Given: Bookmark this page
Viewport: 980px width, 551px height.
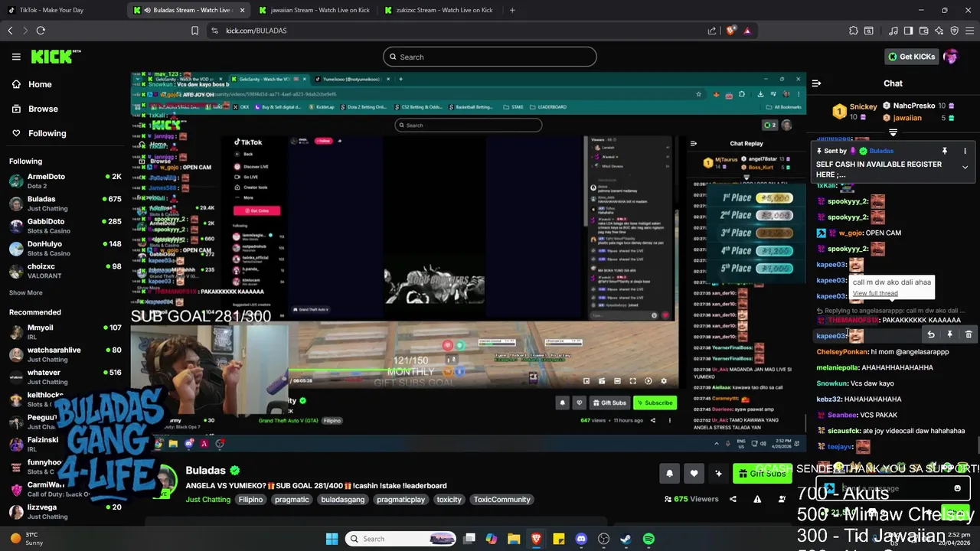Looking at the screenshot, I should [x=194, y=31].
